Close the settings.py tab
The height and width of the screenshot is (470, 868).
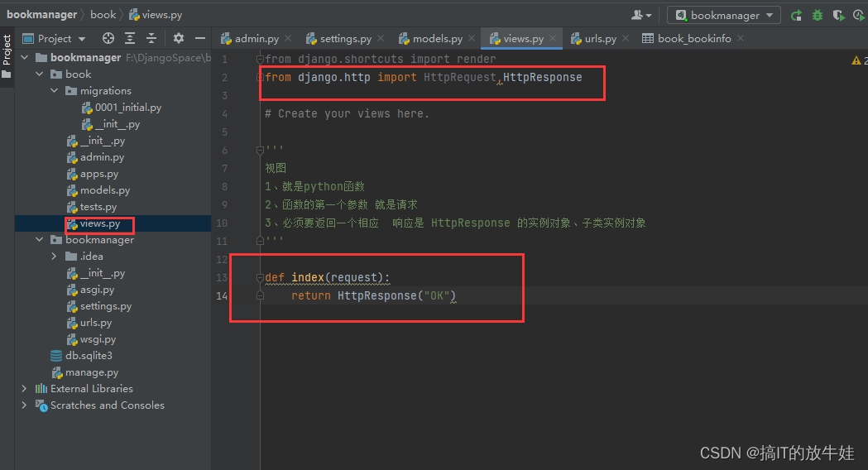[x=381, y=38]
